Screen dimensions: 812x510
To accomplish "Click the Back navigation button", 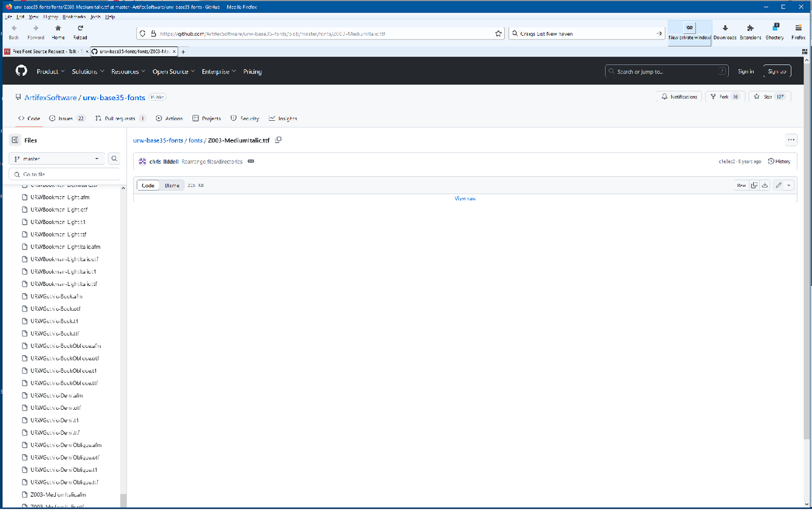I will (x=14, y=32).
